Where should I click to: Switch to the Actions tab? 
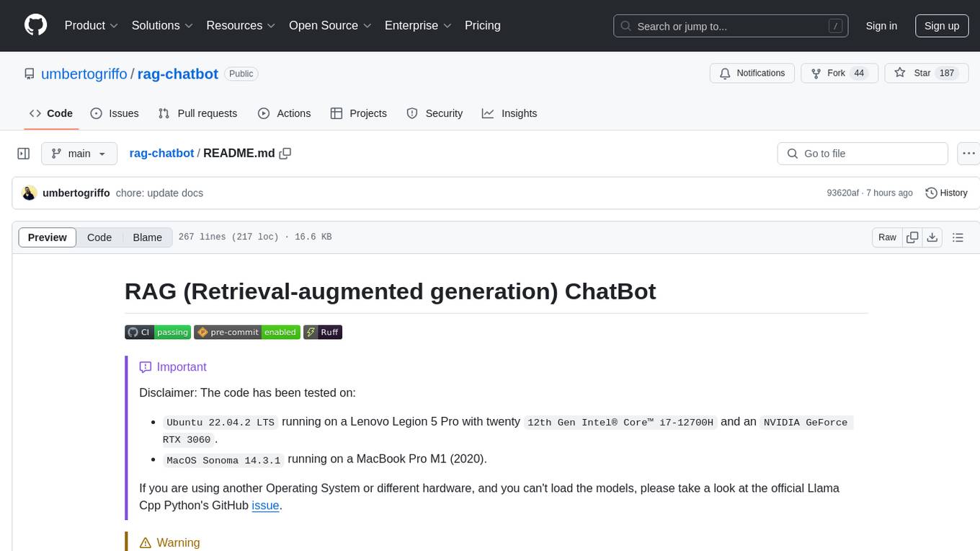(x=284, y=113)
